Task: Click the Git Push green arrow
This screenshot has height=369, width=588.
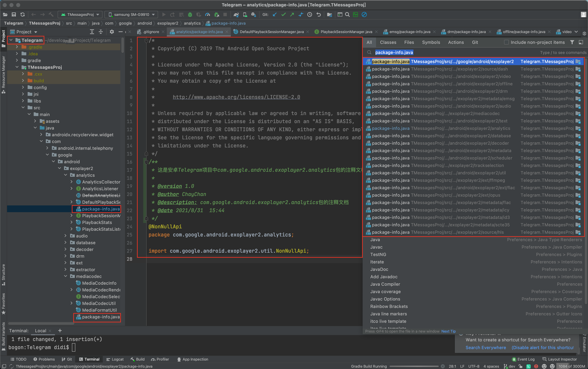Action: [292, 15]
